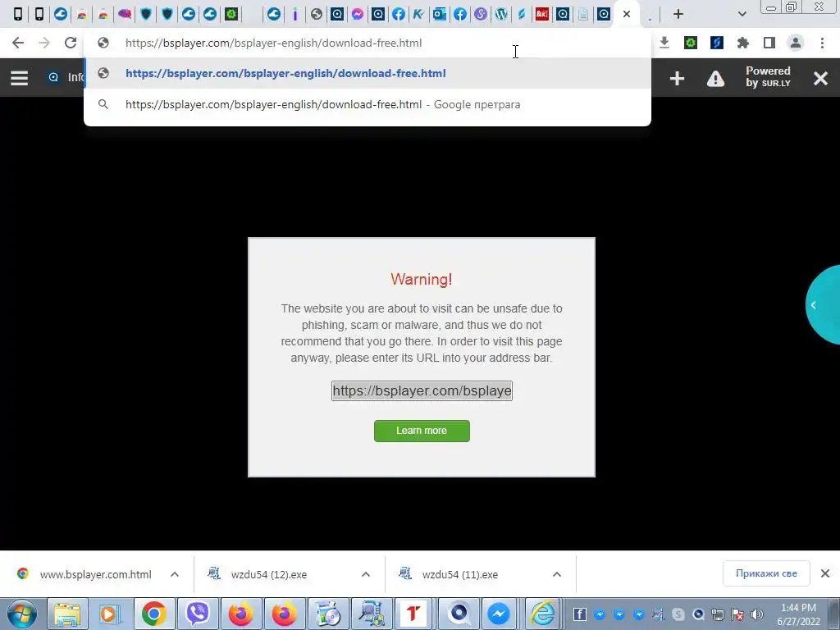
Task: Switch to the WordPress tab
Action: pos(501,14)
